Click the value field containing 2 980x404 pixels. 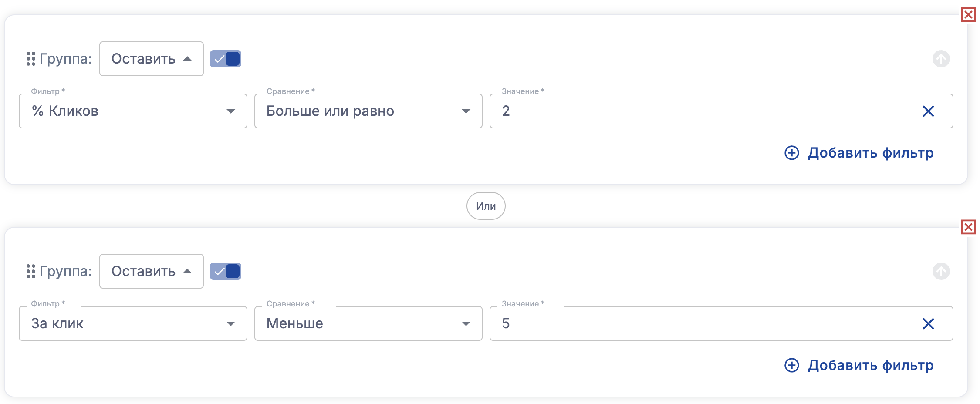[x=697, y=111]
